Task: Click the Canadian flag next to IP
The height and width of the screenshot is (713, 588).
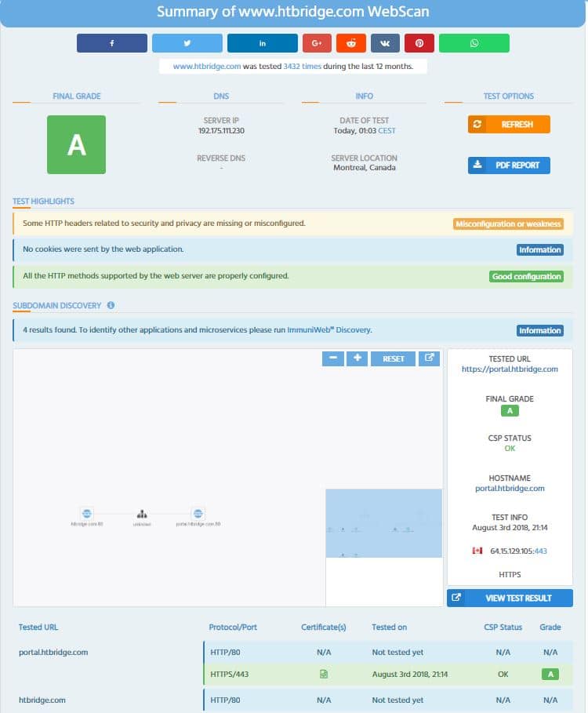Action: click(477, 551)
